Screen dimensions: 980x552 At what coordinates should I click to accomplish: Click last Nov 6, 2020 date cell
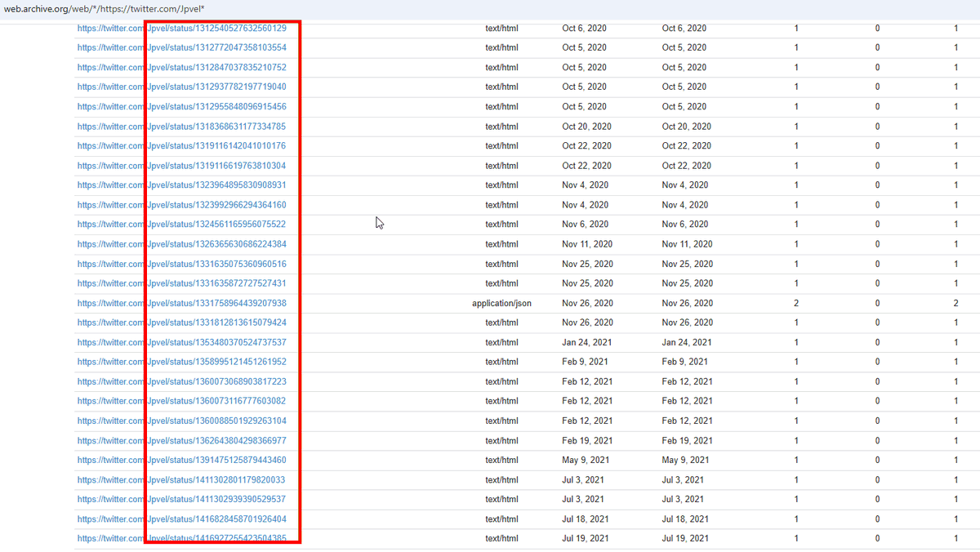[x=684, y=224]
